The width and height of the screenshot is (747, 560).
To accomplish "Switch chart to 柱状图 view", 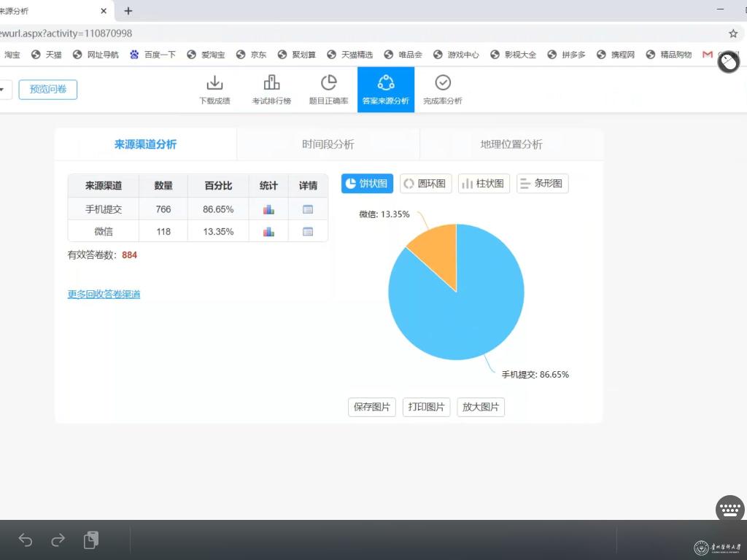I will 484,184.
